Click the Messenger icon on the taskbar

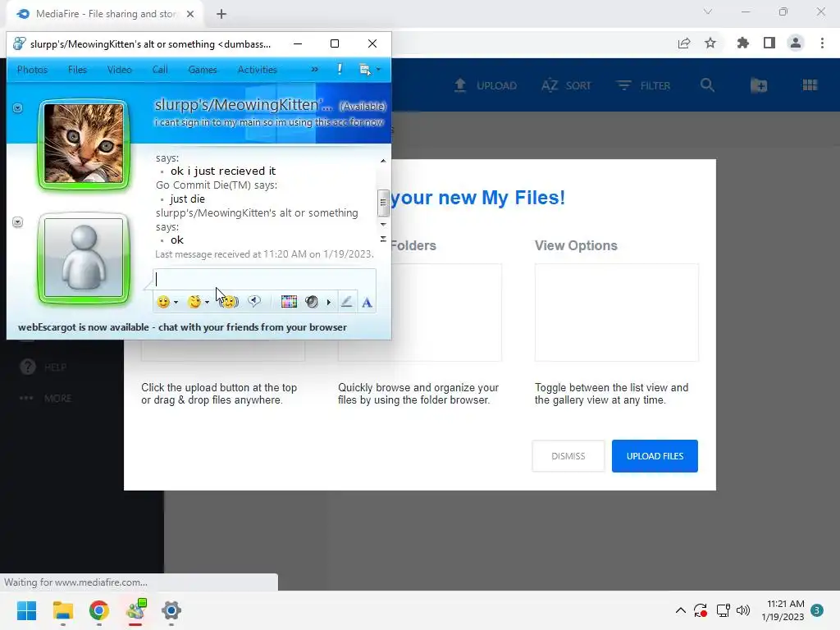pos(135,609)
